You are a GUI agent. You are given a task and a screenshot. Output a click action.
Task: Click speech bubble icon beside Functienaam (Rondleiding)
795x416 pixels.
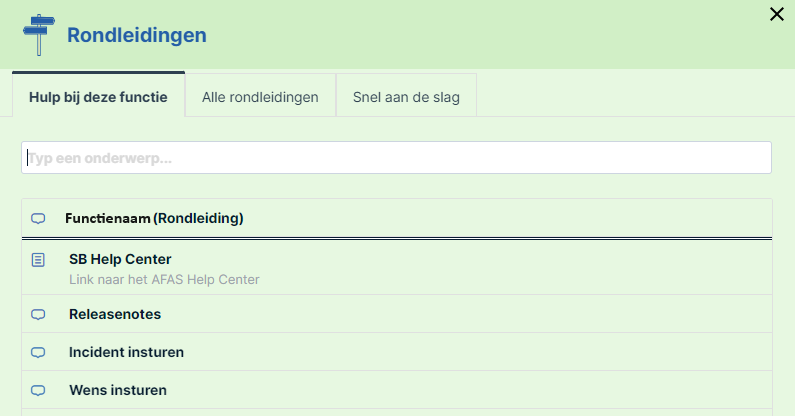tap(38, 219)
